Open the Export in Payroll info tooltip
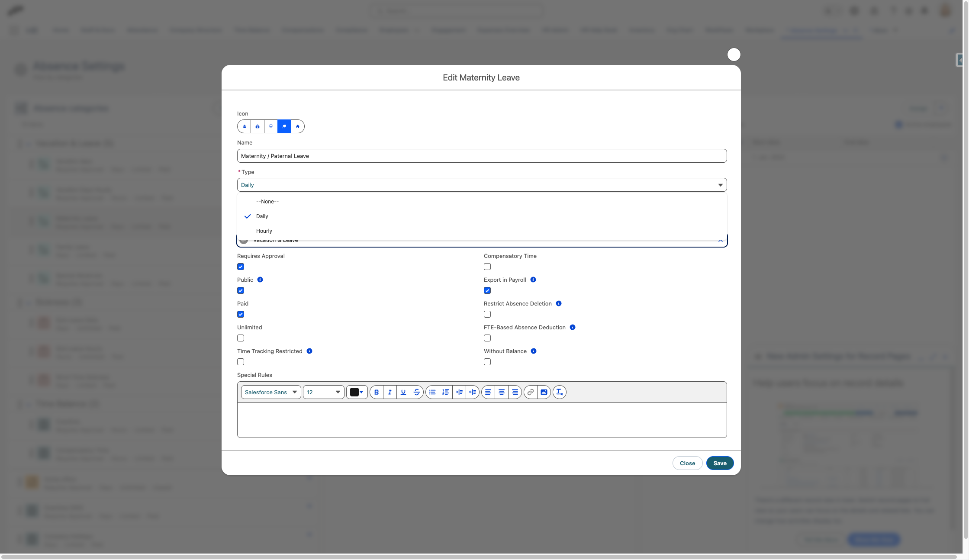 533,280
